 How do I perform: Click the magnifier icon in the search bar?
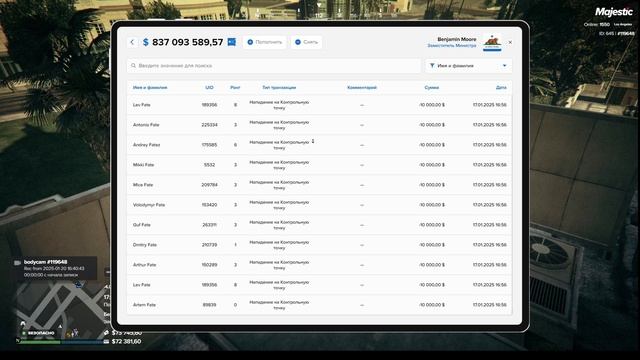click(x=133, y=66)
